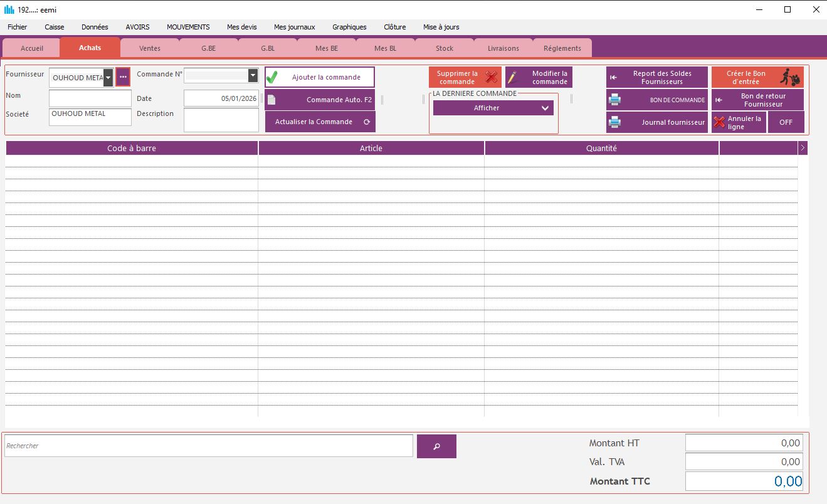Click the printer icon on Journal fournisseur
Image resolution: width=827 pixels, height=504 pixels.
[x=615, y=122]
